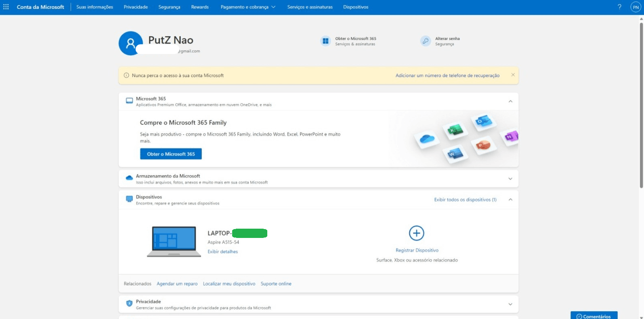Collapse the Dispositivos section
Screen dimensions: 644x319
point(510,200)
